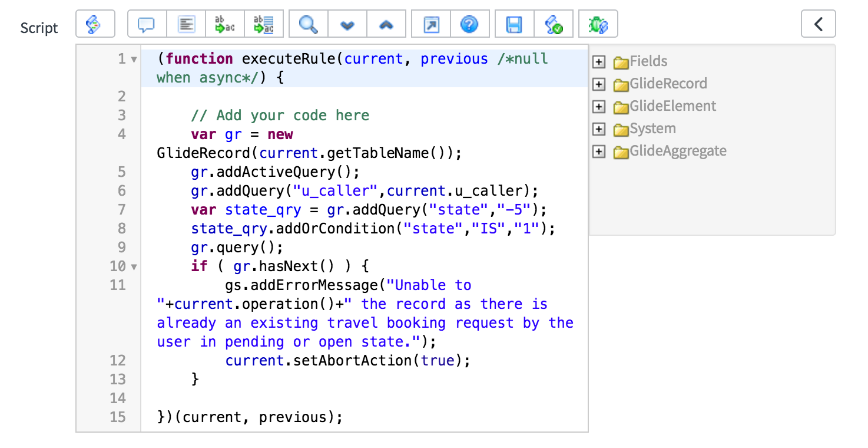The height and width of the screenshot is (448, 868).
Task: Click line number 15 in gutter
Action: coord(118,417)
